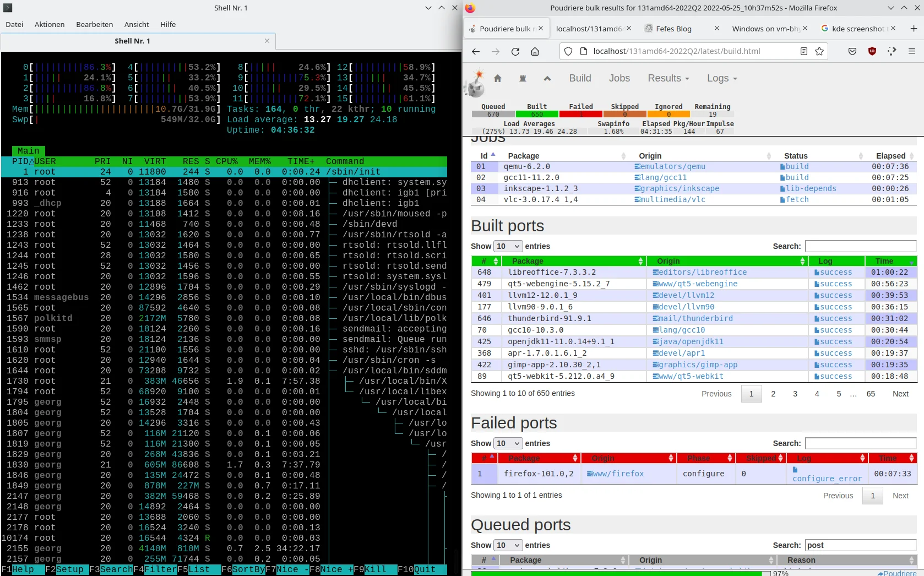This screenshot has width=924, height=576.
Task: Open tracking protection shield in address bar
Action: point(568,51)
